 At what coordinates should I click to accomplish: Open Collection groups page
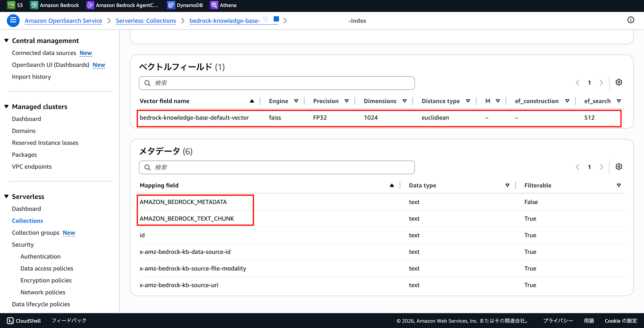(36, 232)
